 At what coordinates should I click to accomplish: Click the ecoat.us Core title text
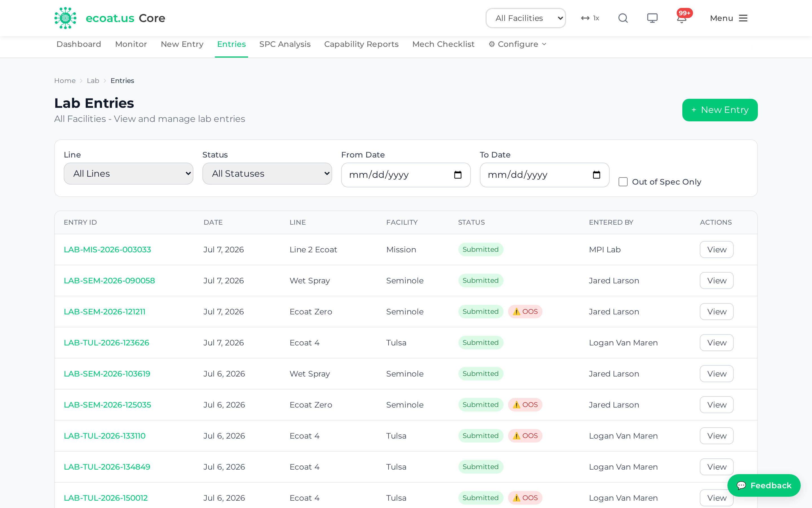coord(125,18)
